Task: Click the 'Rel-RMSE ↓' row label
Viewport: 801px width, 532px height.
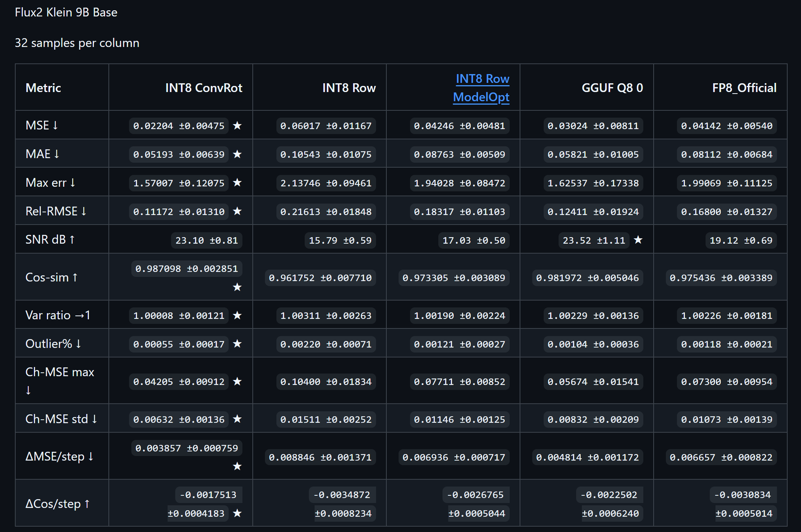Action: [56, 211]
